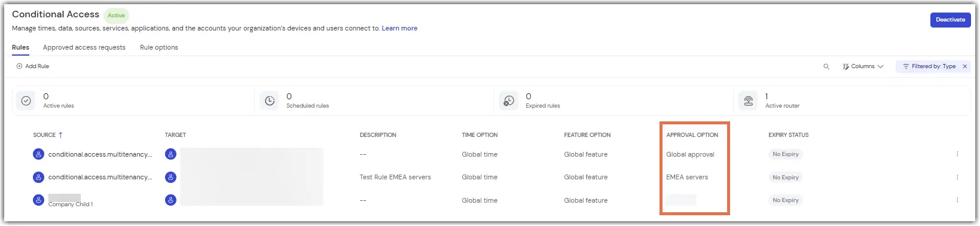The image size is (980, 226).
Task: Click the FEATURE OPTION column header
Action: coord(587,135)
